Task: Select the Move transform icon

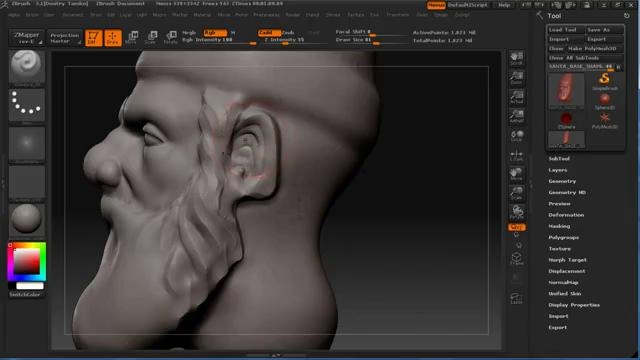Action: pos(132,37)
